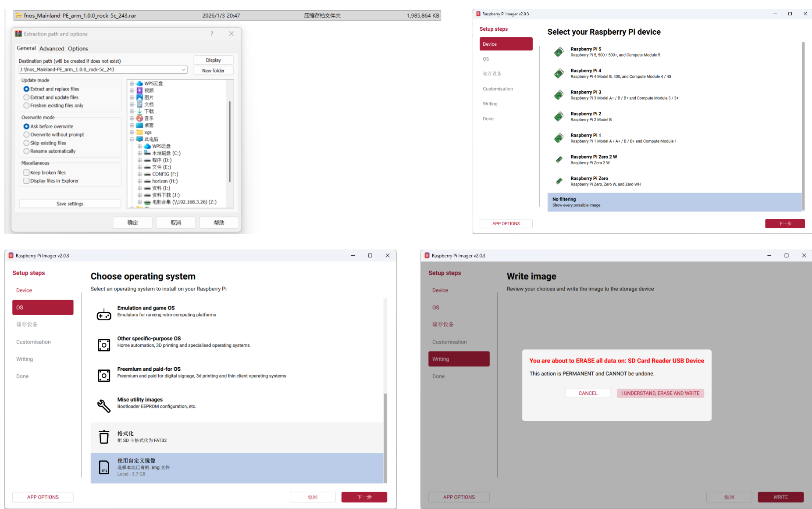Select the No filtering list option
812x509 pixels.
click(x=674, y=202)
